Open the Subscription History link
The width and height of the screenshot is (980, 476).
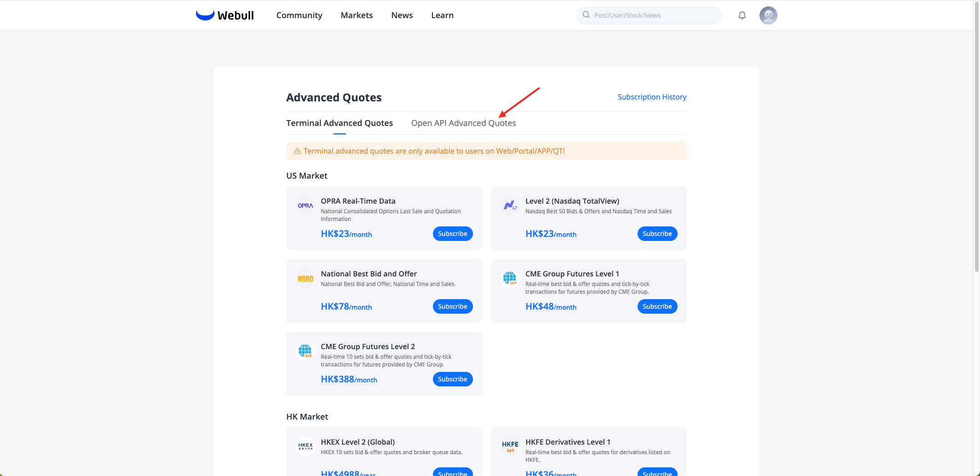[651, 97]
